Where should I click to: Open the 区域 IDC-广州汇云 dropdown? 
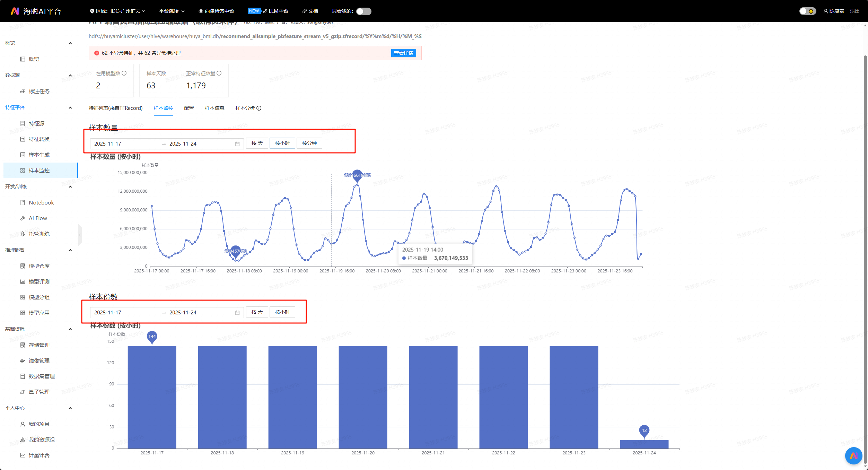pos(118,11)
